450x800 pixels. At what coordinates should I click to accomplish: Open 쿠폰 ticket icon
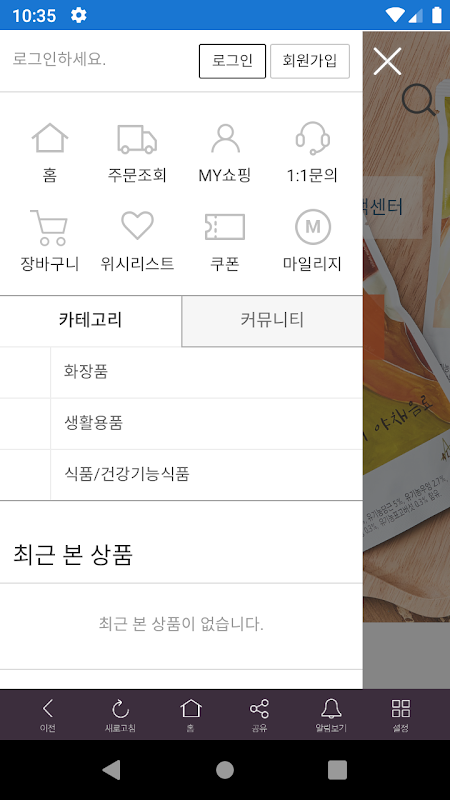(x=225, y=227)
